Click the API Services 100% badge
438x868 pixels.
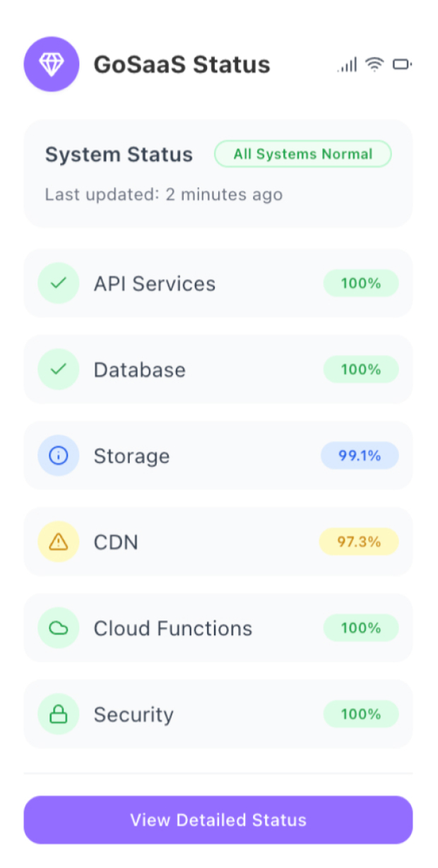(x=361, y=283)
